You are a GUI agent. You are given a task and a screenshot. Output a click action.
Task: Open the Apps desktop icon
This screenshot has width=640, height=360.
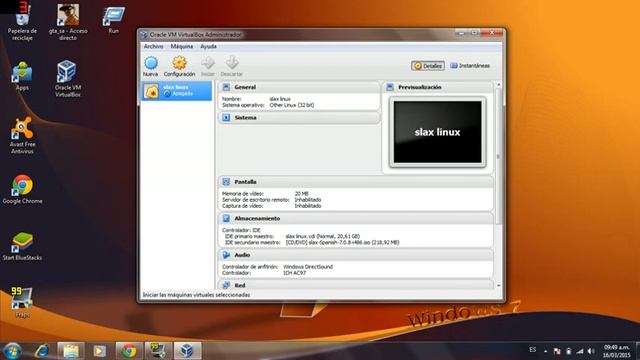pyautogui.click(x=22, y=76)
